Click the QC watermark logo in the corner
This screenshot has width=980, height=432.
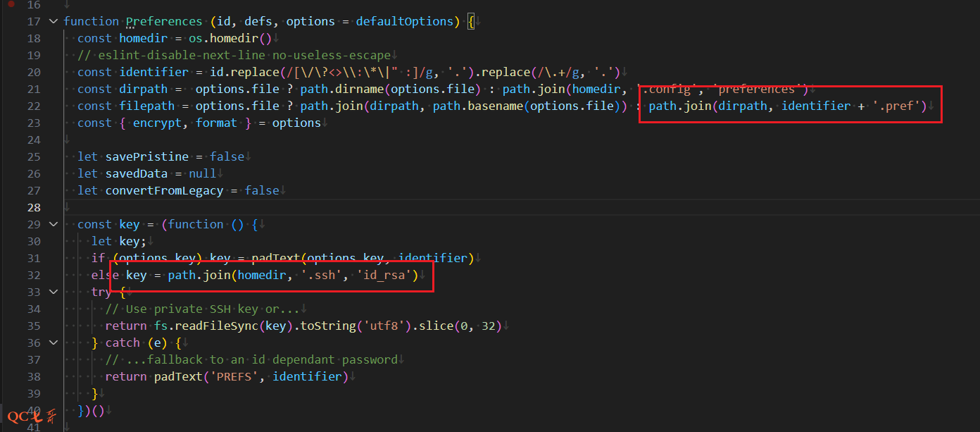30,416
